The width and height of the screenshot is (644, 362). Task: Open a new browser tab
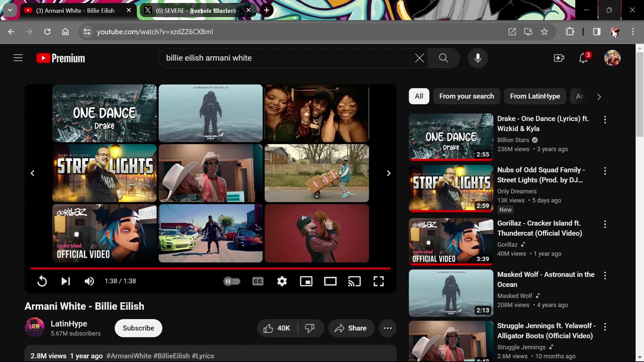pyautogui.click(x=266, y=10)
